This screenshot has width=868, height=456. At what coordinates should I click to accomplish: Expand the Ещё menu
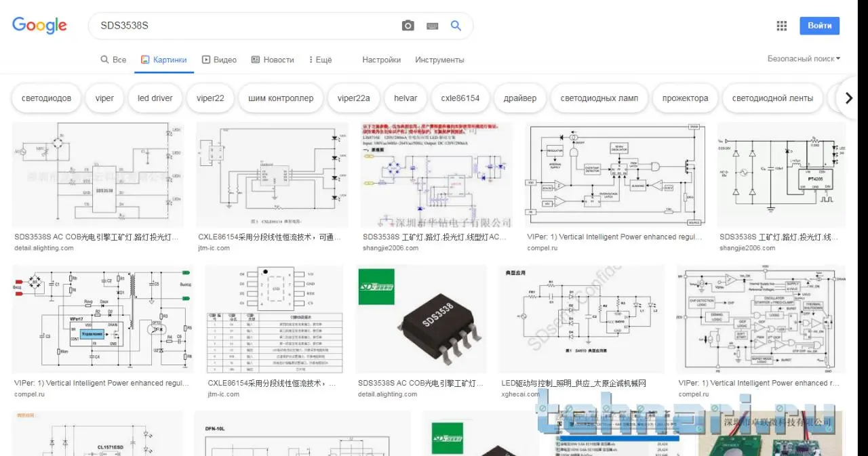click(320, 60)
